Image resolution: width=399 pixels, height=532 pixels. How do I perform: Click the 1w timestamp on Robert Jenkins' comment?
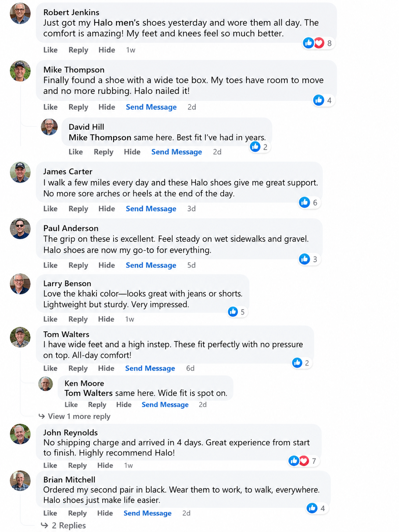click(x=131, y=50)
